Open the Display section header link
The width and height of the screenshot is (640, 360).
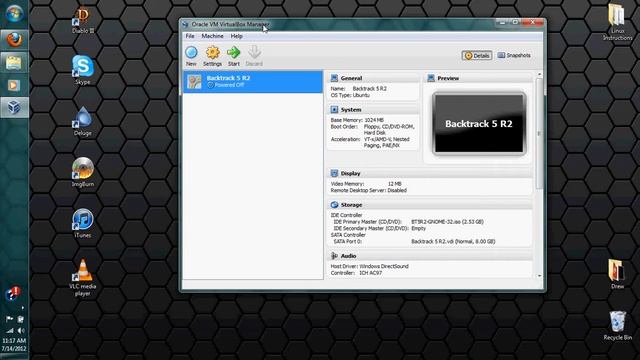351,173
